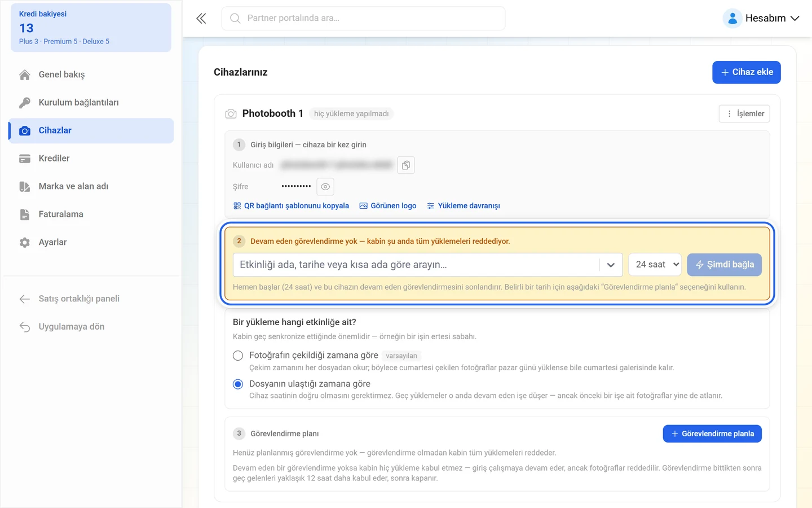Select Dosyanın ulaştığı zamana göre option
Viewport: 812px width, 508px height.
pos(238,384)
